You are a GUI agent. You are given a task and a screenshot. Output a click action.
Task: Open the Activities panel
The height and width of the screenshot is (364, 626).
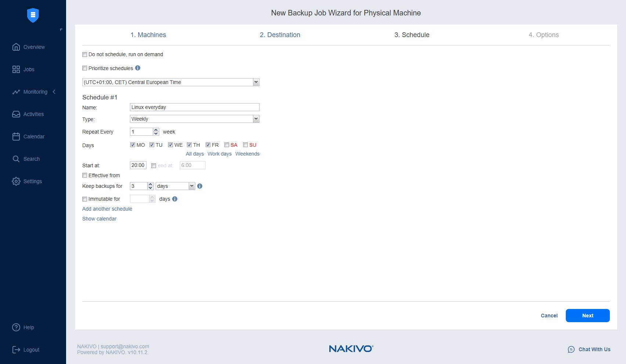[33, 114]
